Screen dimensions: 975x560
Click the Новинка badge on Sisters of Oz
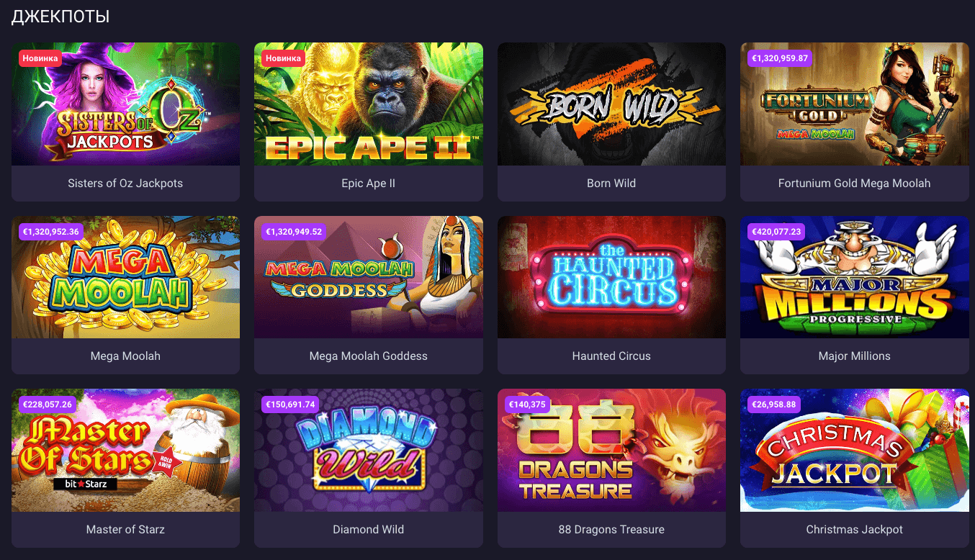click(x=40, y=58)
